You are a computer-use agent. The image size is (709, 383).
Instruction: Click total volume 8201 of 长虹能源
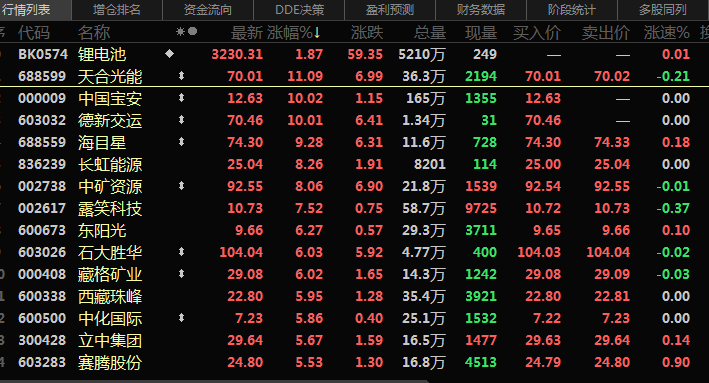(x=430, y=164)
